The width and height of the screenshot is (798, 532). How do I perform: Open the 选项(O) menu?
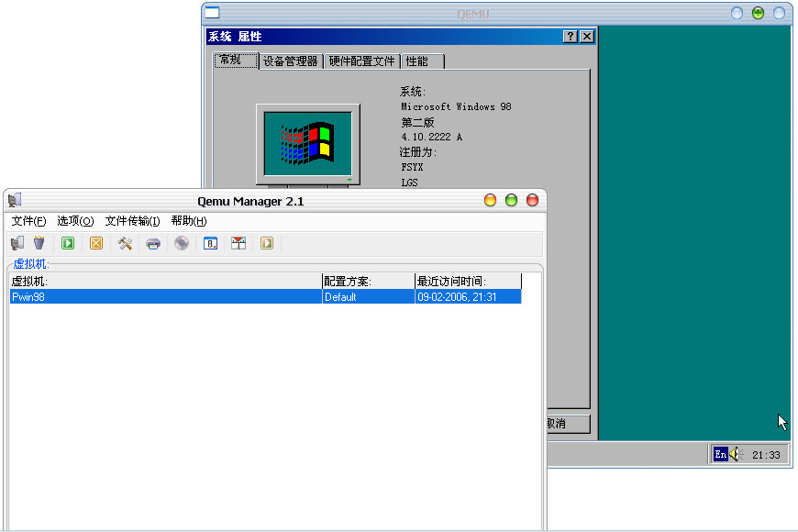coord(75,221)
